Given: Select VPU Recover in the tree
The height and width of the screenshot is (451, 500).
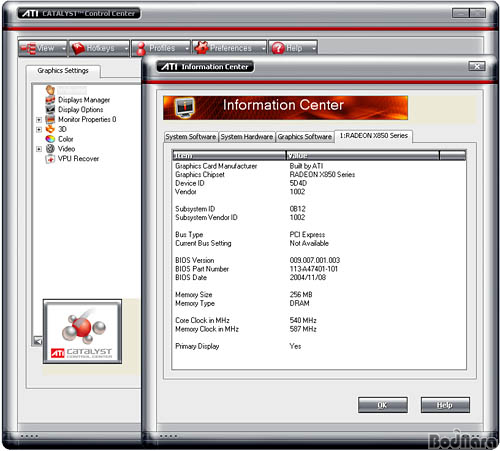Looking at the screenshot, I should click(x=78, y=159).
